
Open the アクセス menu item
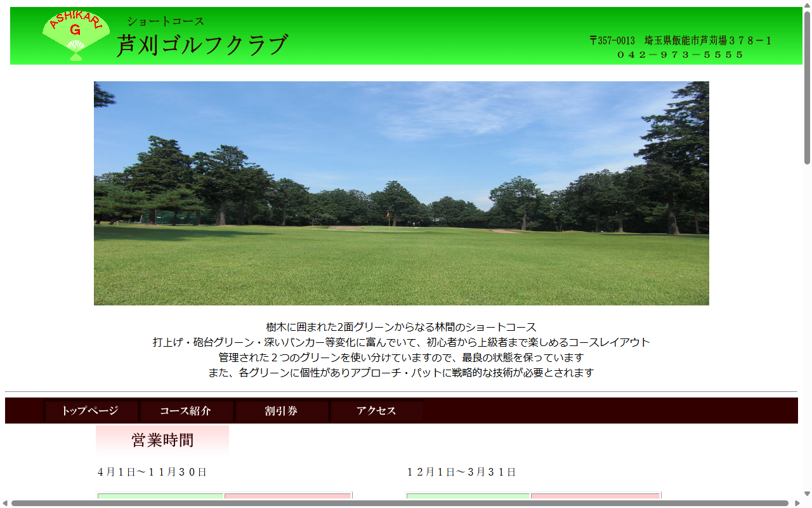point(376,411)
